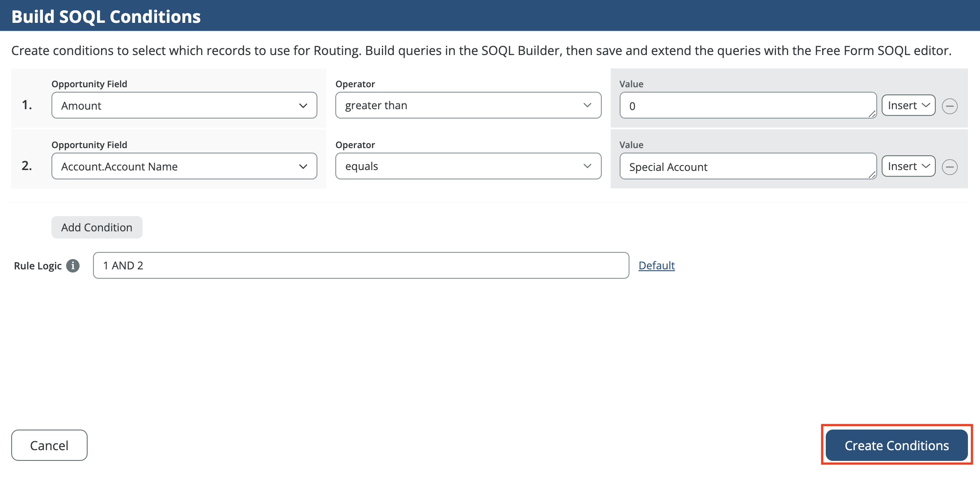This screenshot has width=980, height=477.
Task: Reset rule logic with the Default link
Action: (x=656, y=266)
